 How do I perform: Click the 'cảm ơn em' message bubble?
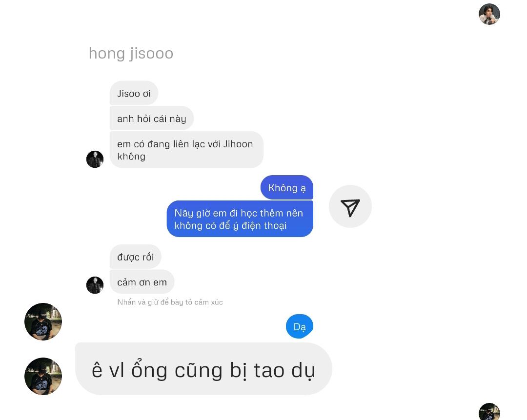142,282
